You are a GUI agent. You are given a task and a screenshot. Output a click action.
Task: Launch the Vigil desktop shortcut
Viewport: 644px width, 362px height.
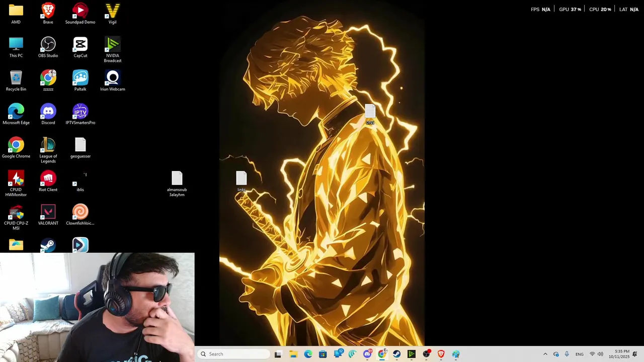pyautogui.click(x=113, y=14)
